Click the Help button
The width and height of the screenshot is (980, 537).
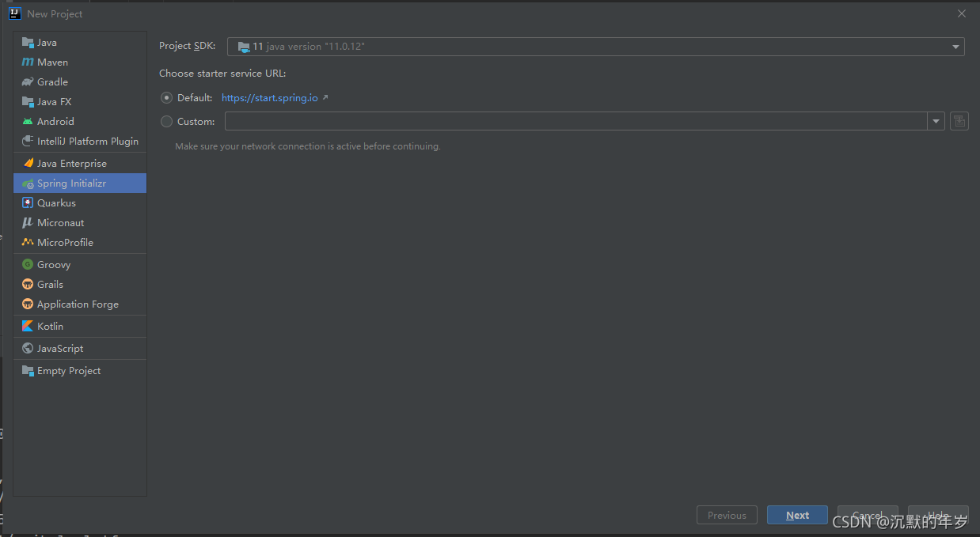coord(938,515)
